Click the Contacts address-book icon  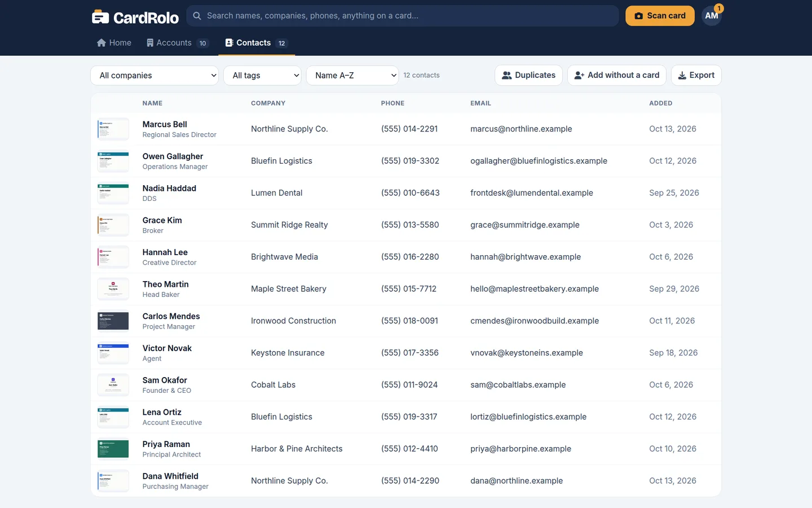[229, 43]
